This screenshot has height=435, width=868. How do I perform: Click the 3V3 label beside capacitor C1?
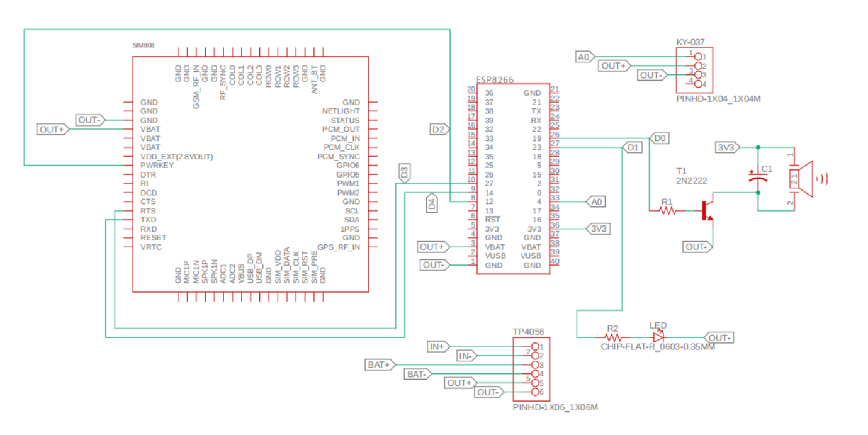pyautogui.click(x=726, y=147)
